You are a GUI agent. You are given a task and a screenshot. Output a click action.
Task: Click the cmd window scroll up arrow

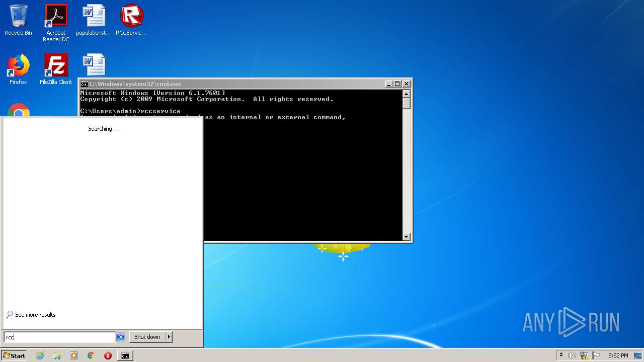coord(407,94)
